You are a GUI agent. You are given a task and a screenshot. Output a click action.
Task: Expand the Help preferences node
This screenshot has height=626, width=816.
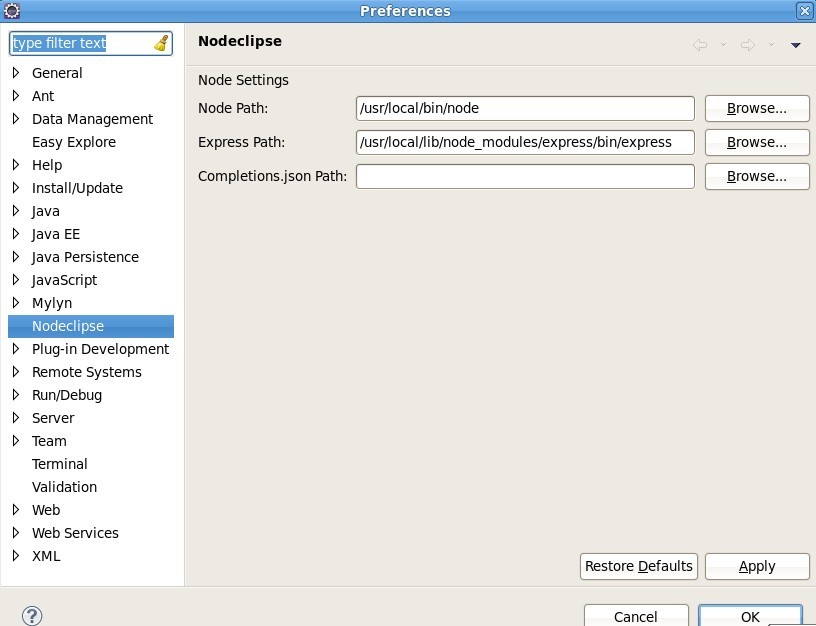16,165
